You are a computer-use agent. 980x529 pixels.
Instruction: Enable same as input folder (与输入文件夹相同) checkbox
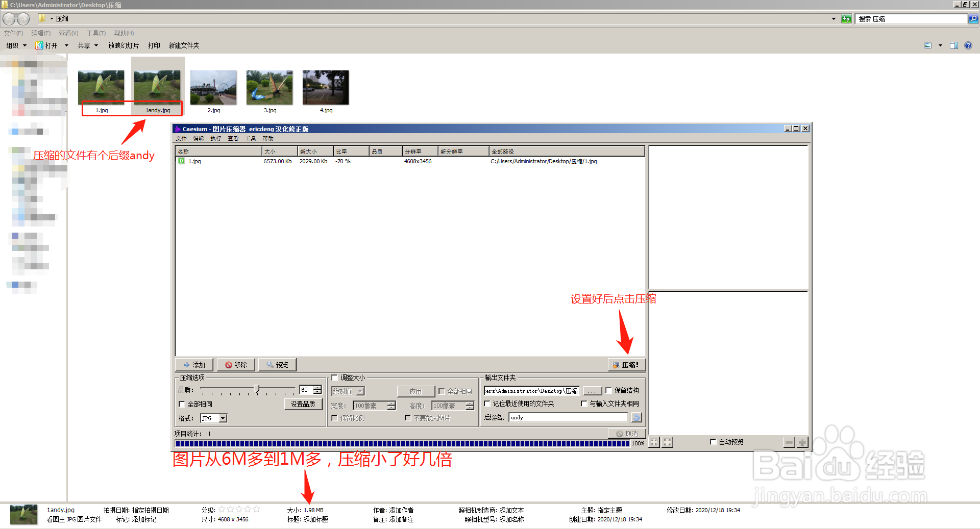(584, 404)
